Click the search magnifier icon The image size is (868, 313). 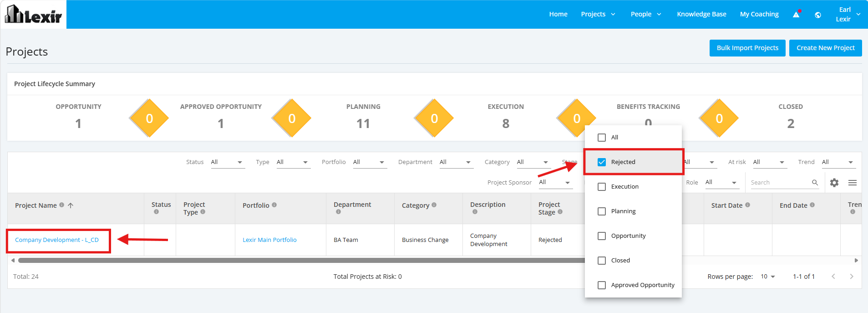click(815, 183)
